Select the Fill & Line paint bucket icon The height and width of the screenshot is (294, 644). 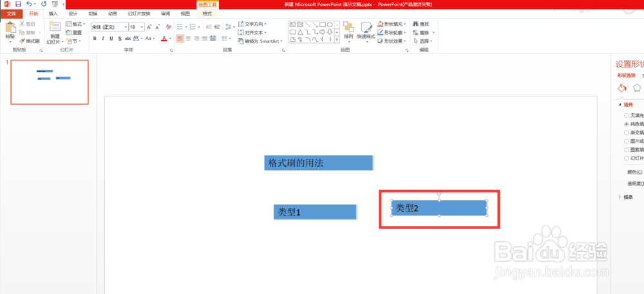point(622,87)
